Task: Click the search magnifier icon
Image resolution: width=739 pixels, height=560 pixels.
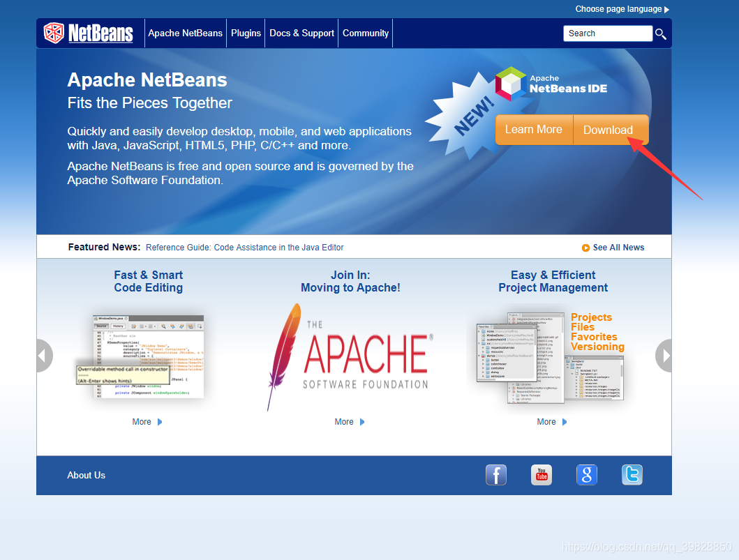Action: (660, 34)
